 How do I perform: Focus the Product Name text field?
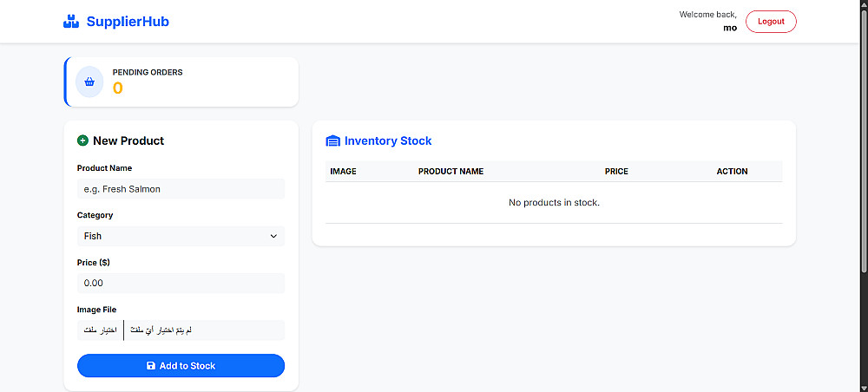(x=181, y=189)
